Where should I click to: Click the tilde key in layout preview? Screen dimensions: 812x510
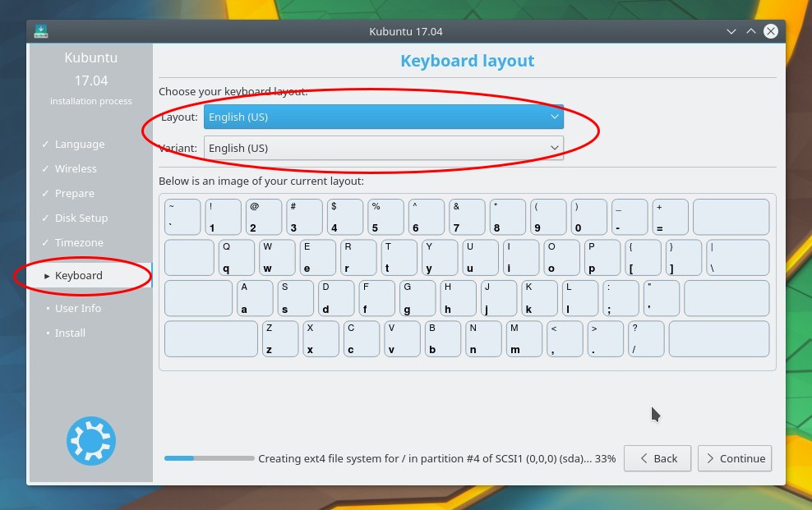tap(182, 218)
